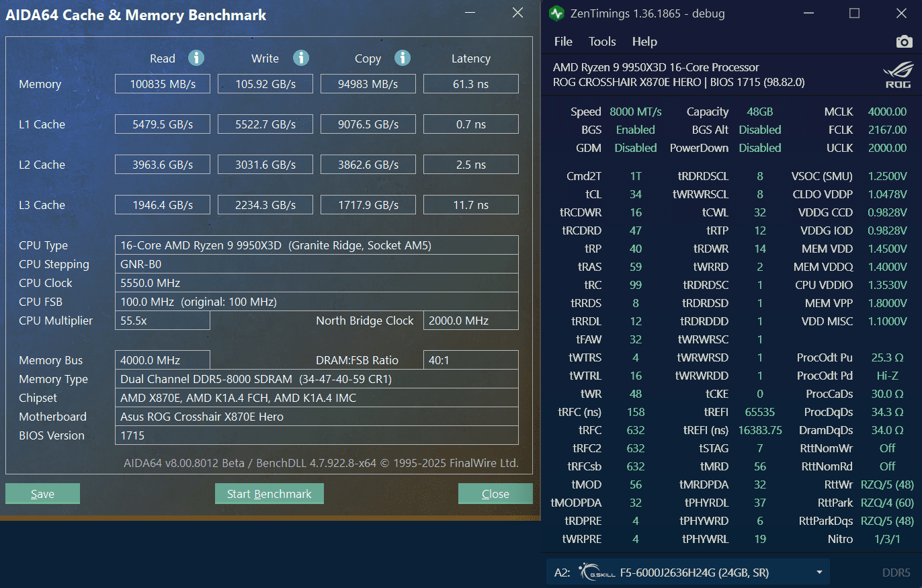Click DRAM:FSB Ratio value 40:1
Screen dimensions: 922x588
pos(470,360)
